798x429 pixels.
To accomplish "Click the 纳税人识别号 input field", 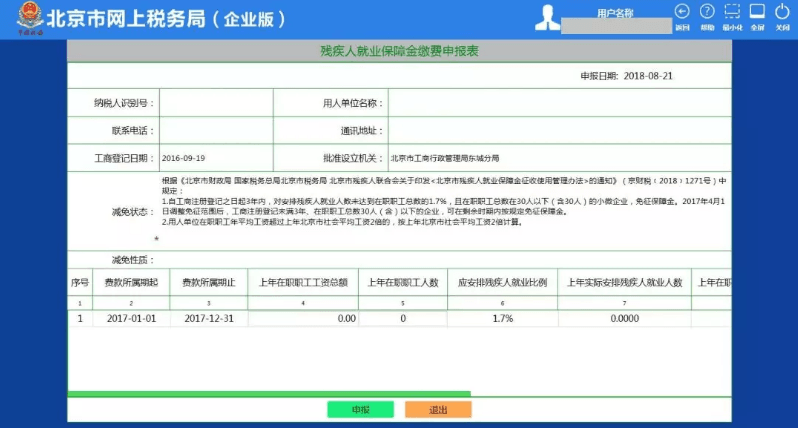I will pos(215,103).
